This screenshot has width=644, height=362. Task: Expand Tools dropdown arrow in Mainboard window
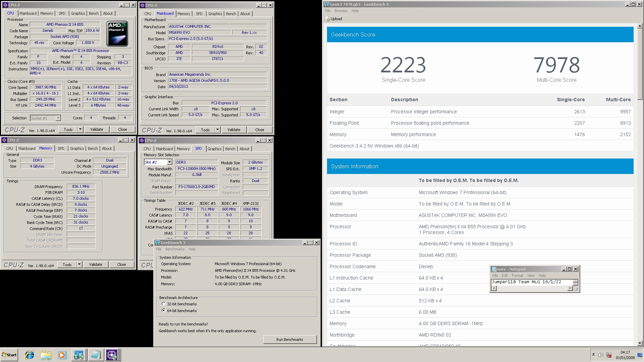217,130
